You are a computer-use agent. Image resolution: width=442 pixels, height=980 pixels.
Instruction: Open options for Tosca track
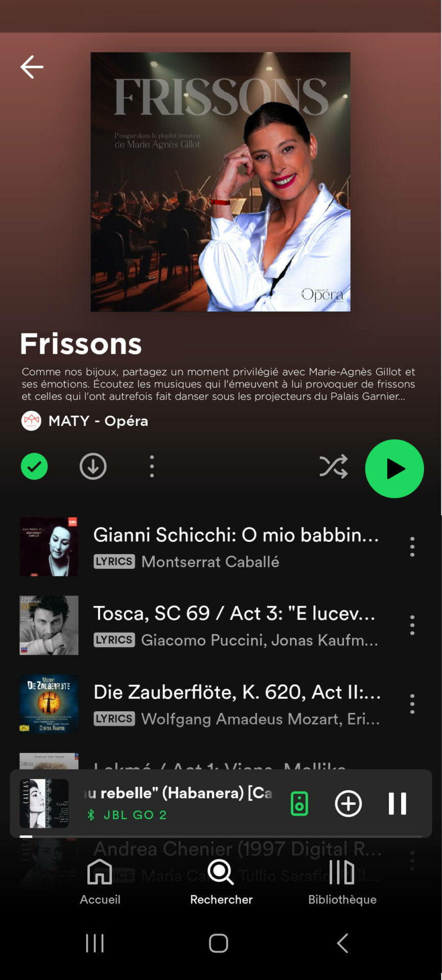click(x=412, y=625)
